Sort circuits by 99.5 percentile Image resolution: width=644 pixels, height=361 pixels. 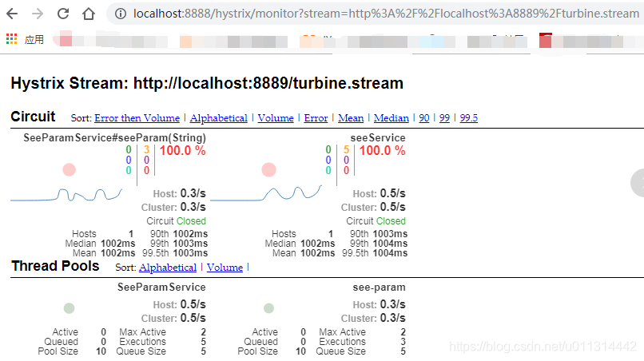tap(469, 118)
